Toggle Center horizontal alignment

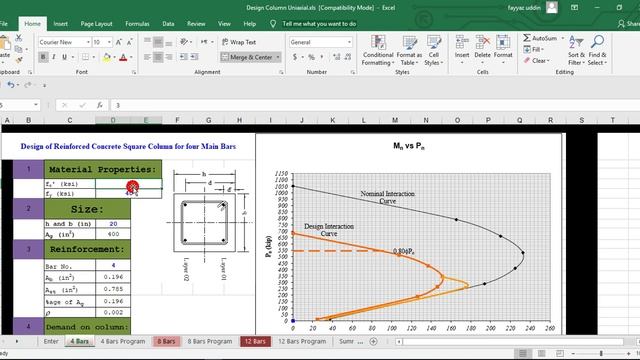tap(158, 57)
